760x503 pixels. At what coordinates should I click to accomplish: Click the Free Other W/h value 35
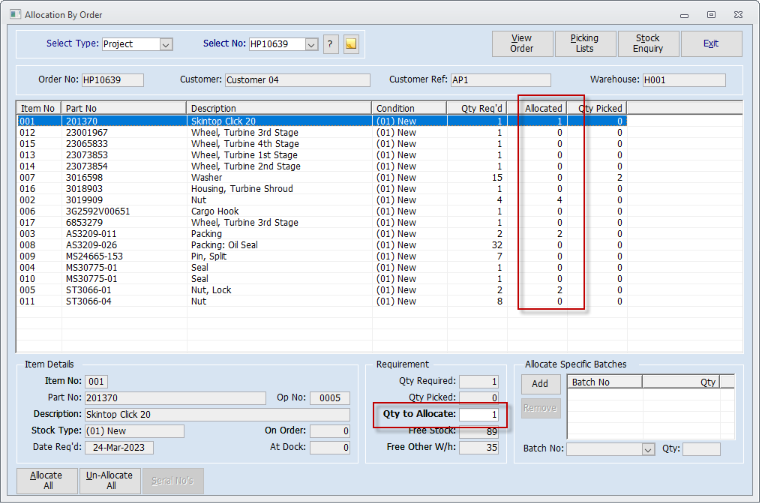(x=479, y=448)
